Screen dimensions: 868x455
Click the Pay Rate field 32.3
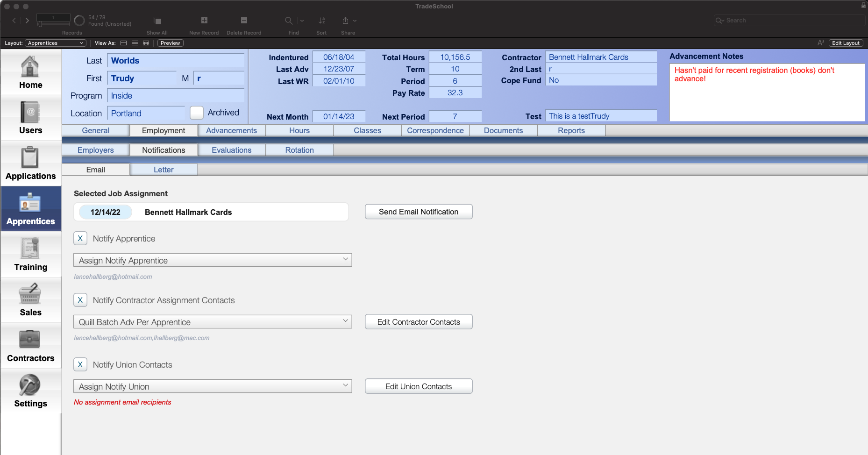click(455, 92)
